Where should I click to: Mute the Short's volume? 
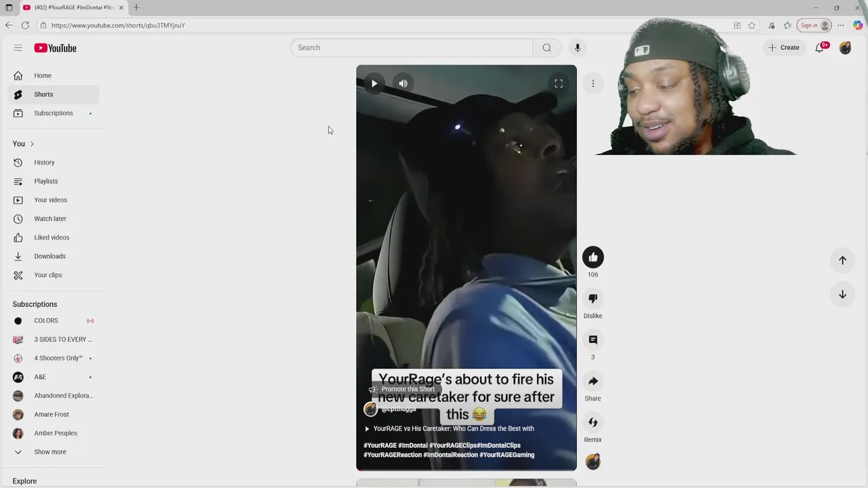pos(403,83)
